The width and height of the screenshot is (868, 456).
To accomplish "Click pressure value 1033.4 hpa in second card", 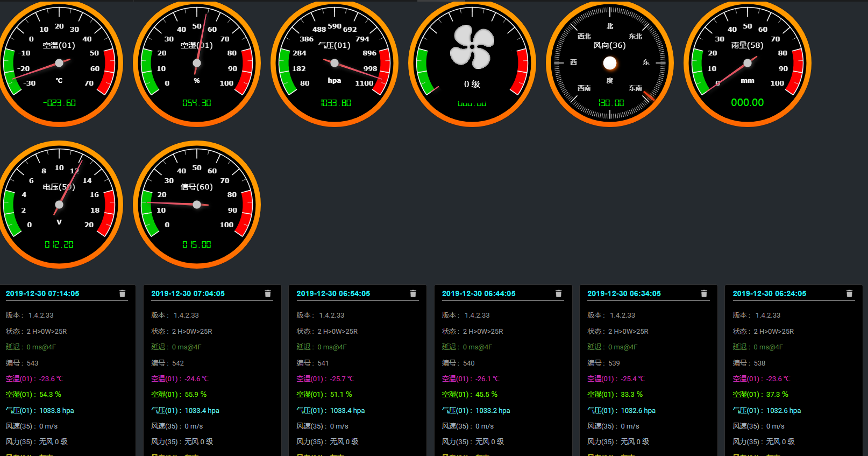I will point(202,411).
